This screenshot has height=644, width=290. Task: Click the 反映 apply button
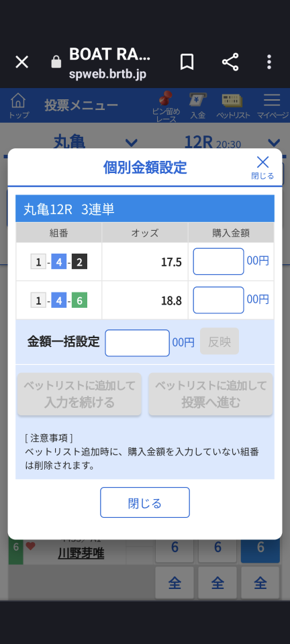pyautogui.click(x=220, y=341)
